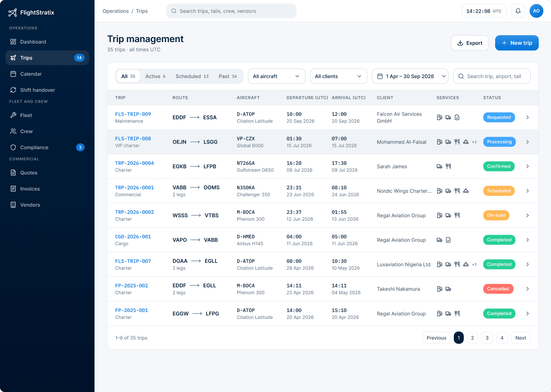
Task: Open the All clients filter dropdown
Action: point(339,76)
